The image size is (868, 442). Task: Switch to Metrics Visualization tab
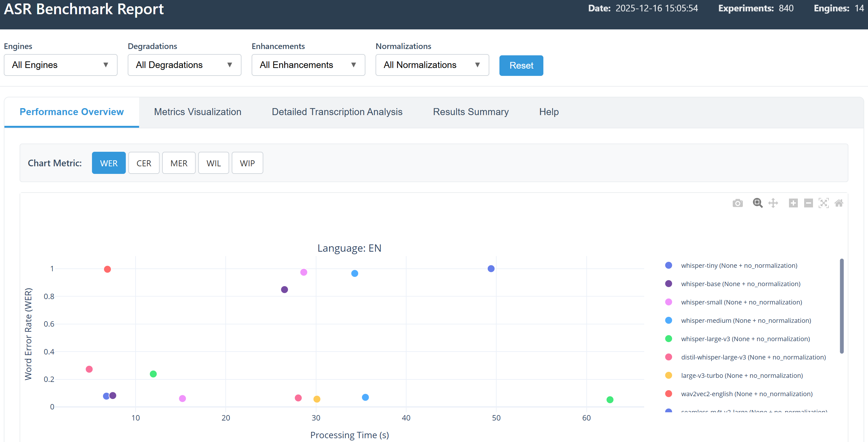[x=198, y=112]
